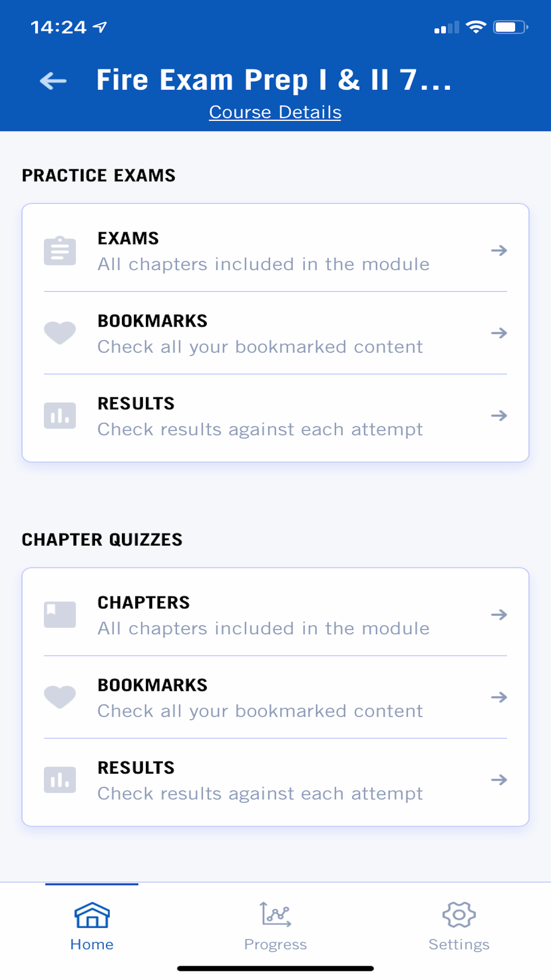Screen dimensions: 551x980
Task: Open the Course Details link
Action: tap(275, 112)
